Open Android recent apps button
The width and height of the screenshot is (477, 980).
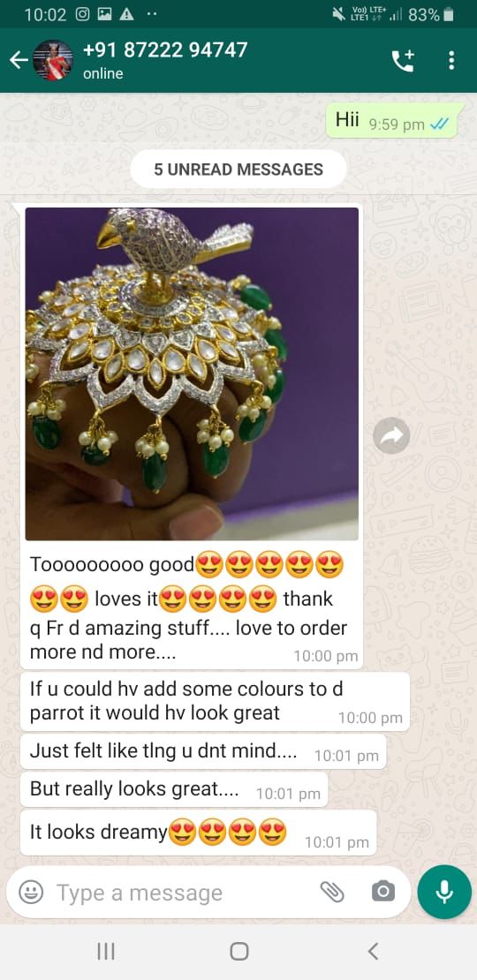tap(106, 951)
